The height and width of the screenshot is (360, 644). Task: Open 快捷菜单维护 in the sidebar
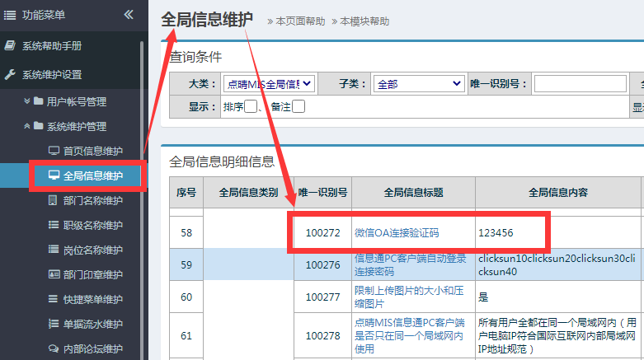[92, 299]
